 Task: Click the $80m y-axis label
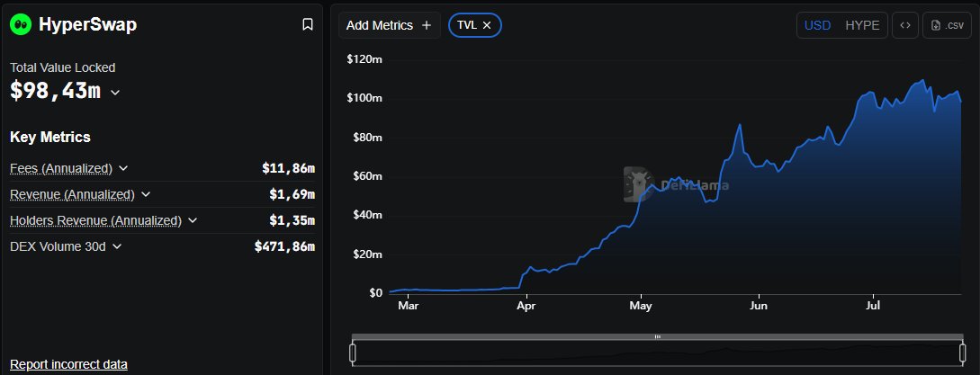click(367, 137)
